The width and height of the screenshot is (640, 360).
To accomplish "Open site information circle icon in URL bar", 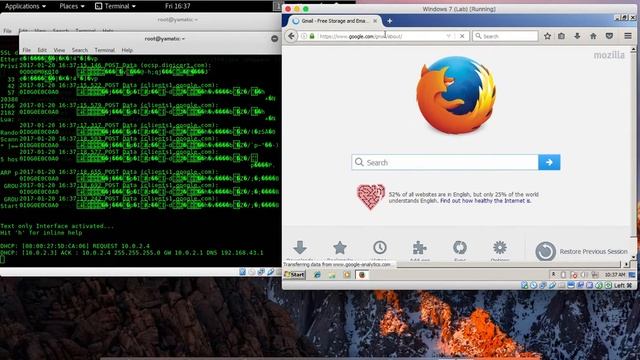I will pyautogui.click(x=304, y=36).
